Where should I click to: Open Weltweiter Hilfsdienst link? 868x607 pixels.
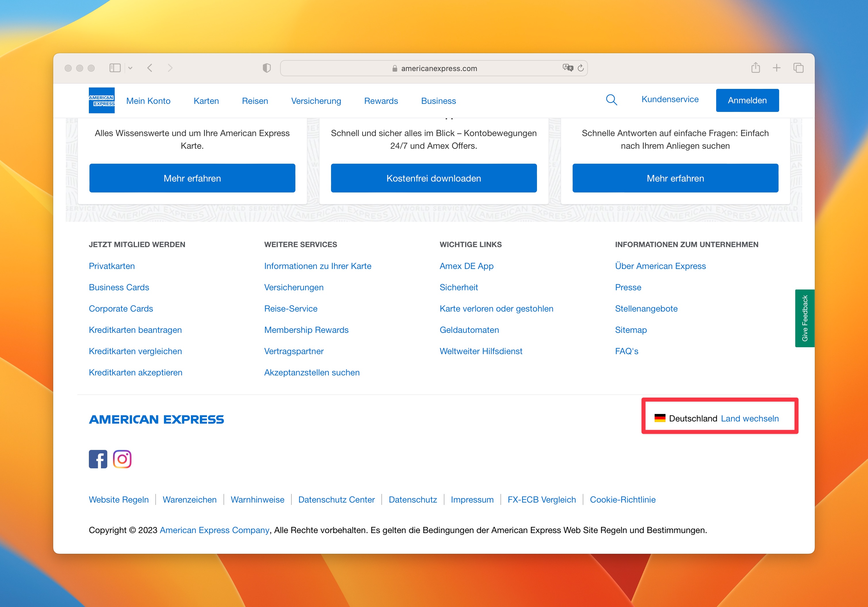(x=481, y=351)
